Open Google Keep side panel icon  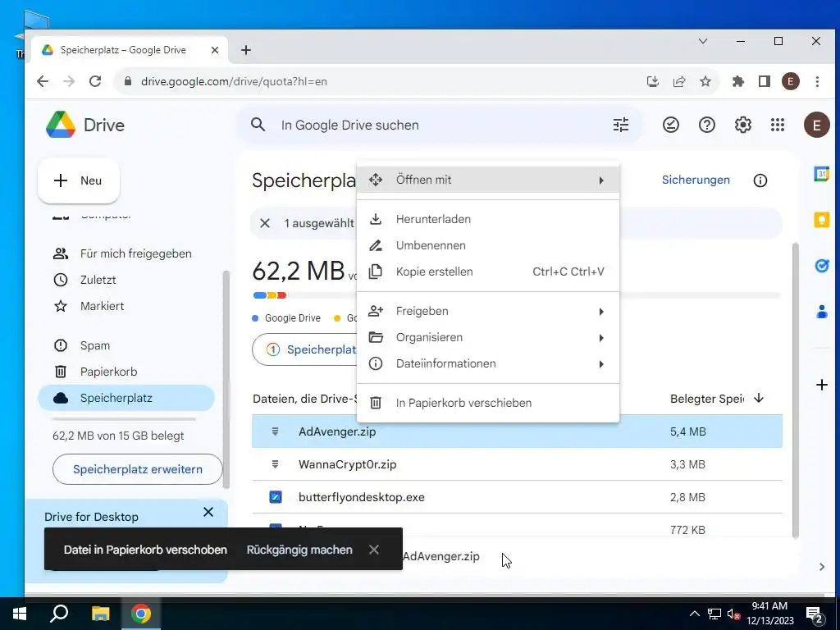(821, 220)
